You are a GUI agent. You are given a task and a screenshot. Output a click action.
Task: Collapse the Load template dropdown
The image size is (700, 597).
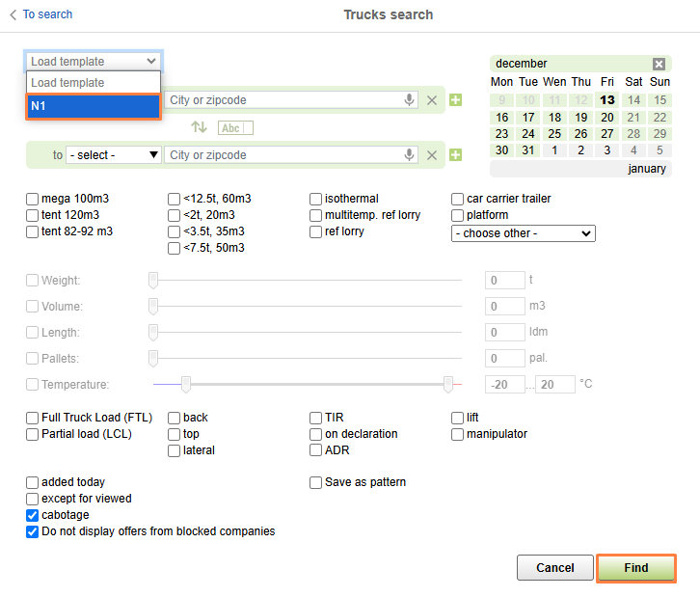[x=93, y=62]
